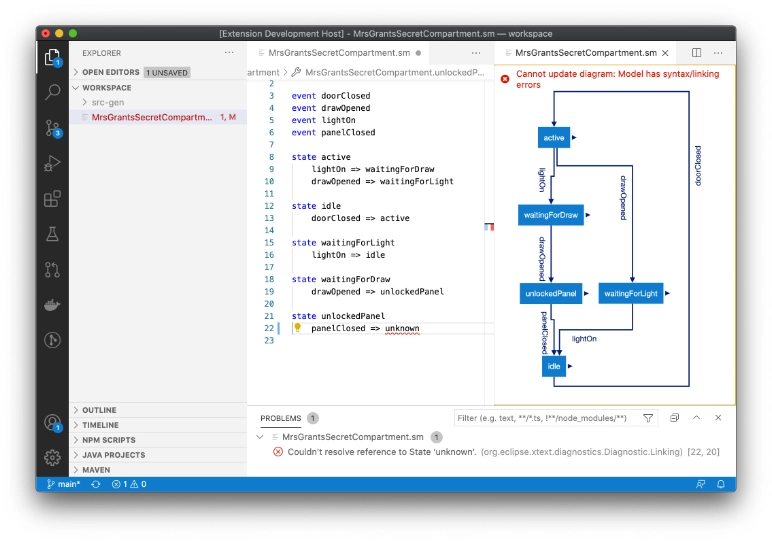
Task: Expand the NPM Scripts section
Action: coord(158,440)
